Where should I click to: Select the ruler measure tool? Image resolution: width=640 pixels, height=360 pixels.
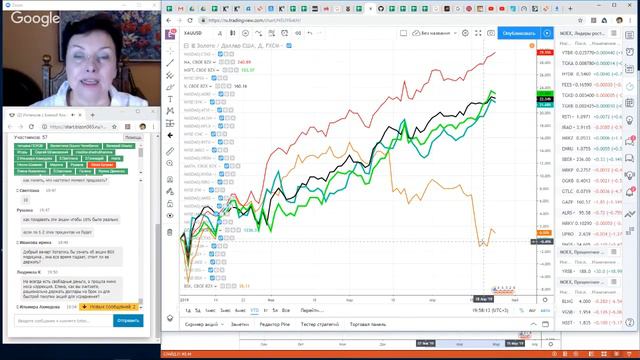click(170, 151)
